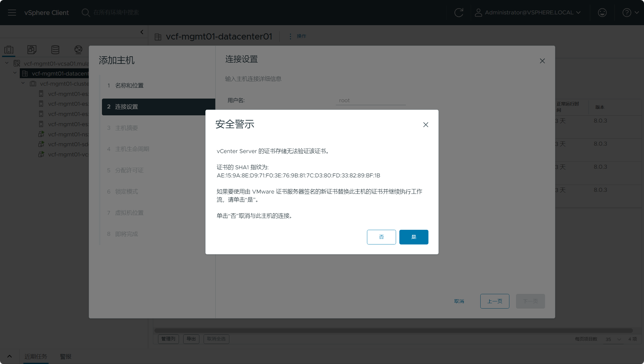Switch to Networking inventory view
This screenshot has width=644, height=364.
click(78, 49)
